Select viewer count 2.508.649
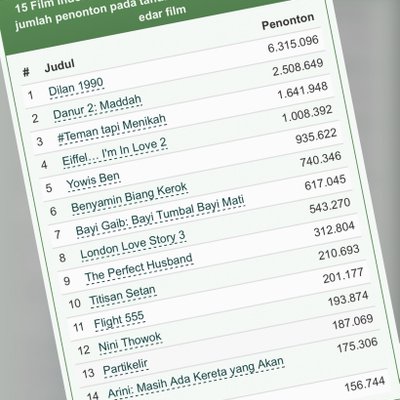Viewport: 400px width, 400px height. tap(298, 67)
